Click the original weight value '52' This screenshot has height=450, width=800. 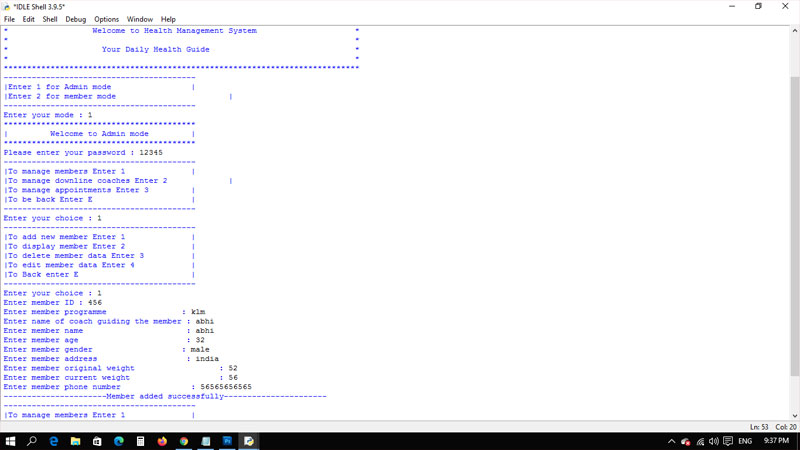pyautogui.click(x=233, y=368)
